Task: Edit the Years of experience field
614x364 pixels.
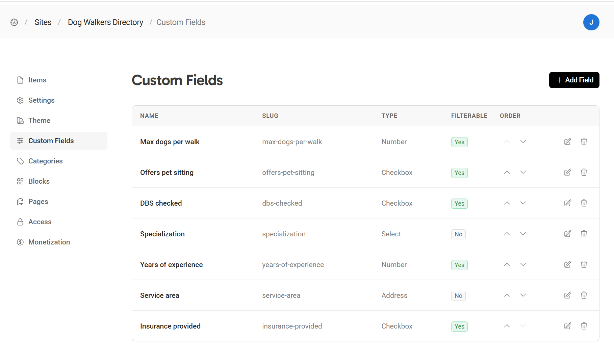Action: click(567, 265)
